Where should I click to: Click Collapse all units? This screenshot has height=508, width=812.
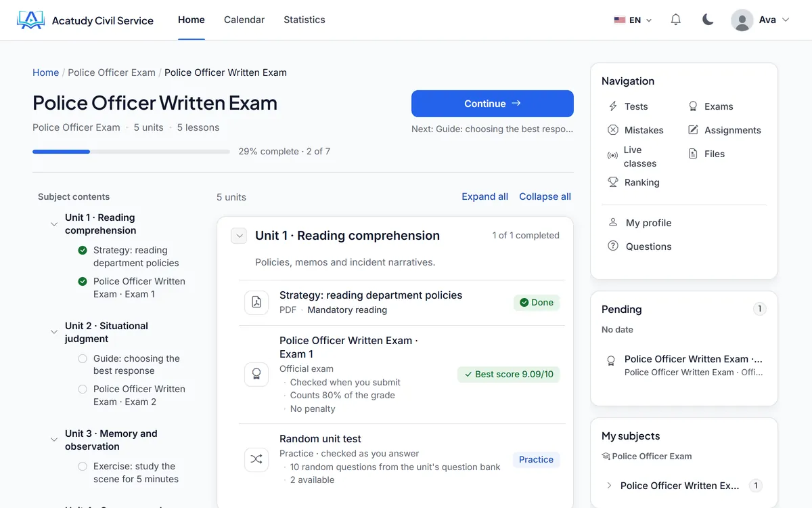click(x=545, y=196)
